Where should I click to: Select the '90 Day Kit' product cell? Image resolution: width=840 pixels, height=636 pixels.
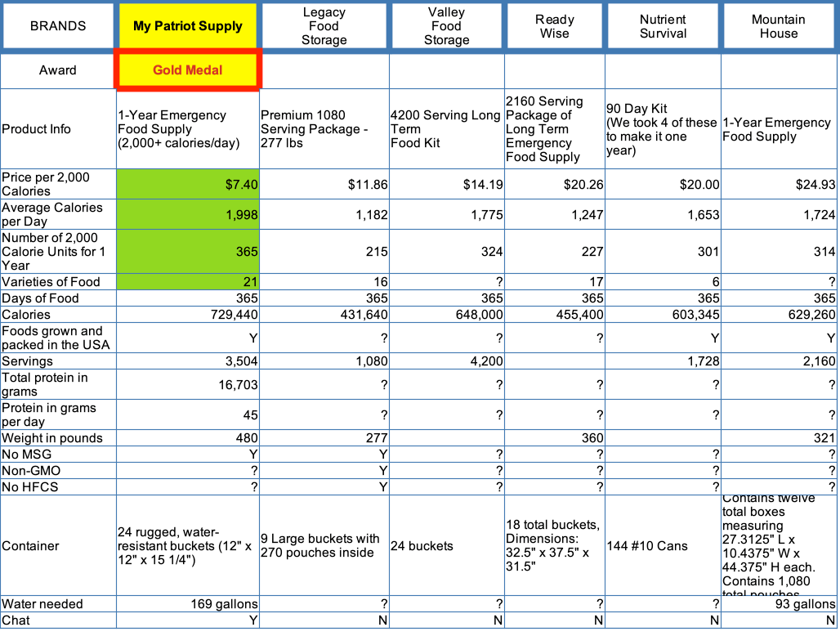pyautogui.click(x=664, y=129)
